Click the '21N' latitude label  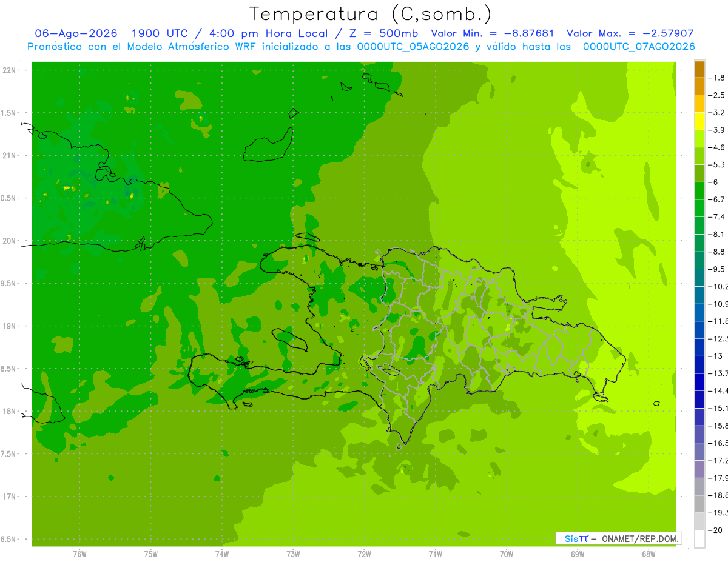[x=10, y=155]
